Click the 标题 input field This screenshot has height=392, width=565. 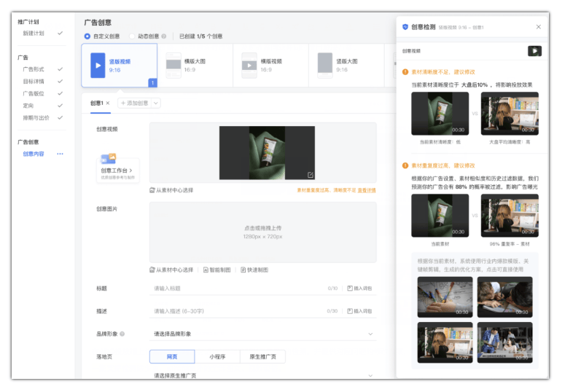tap(238, 289)
